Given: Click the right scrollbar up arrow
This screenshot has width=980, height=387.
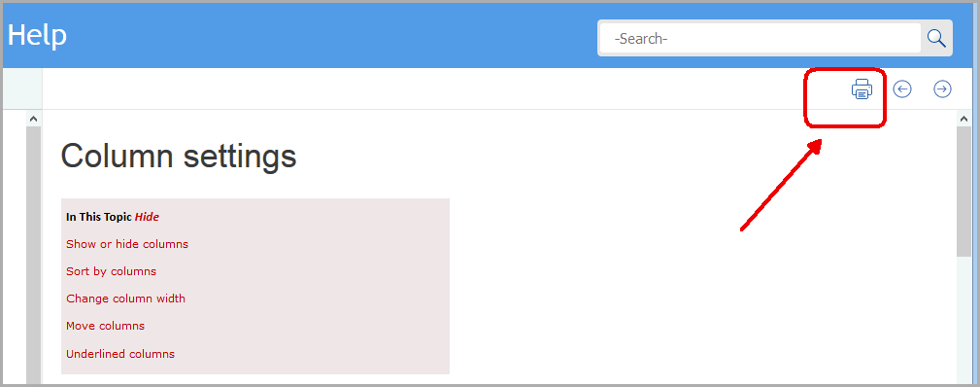Looking at the screenshot, I should coord(963,119).
